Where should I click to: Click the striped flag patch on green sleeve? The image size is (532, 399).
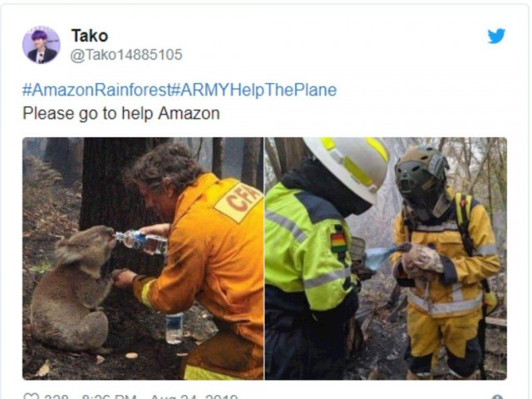pyautogui.click(x=338, y=242)
